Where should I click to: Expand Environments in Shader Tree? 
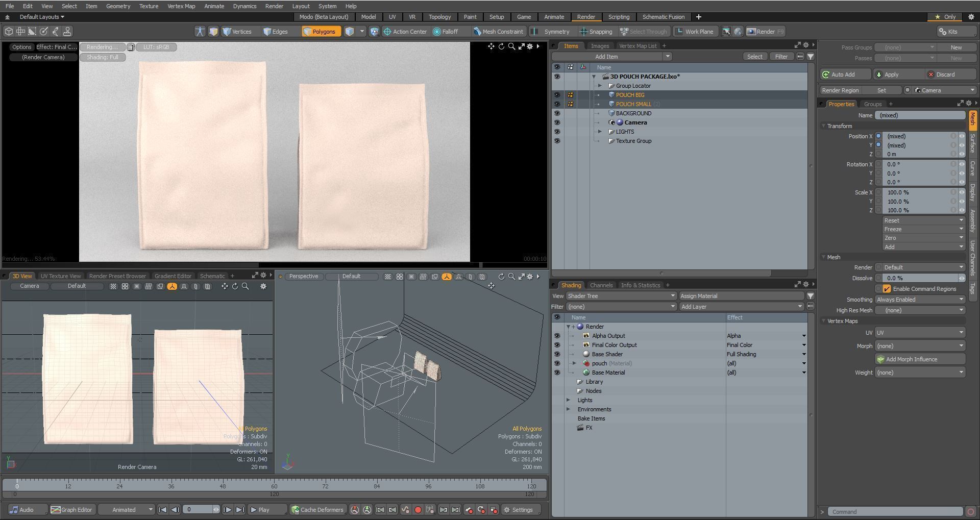568,409
